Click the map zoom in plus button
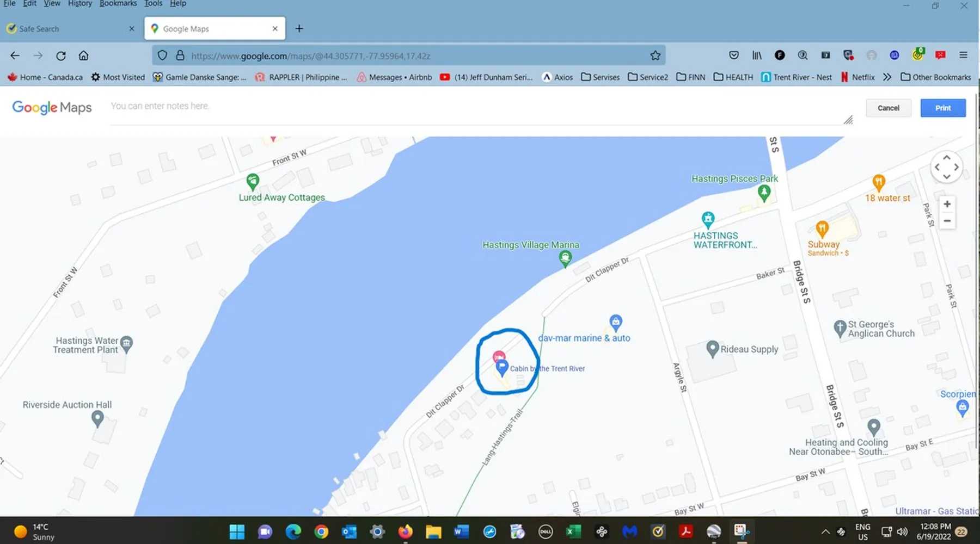The image size is (980, 544). 947,204
